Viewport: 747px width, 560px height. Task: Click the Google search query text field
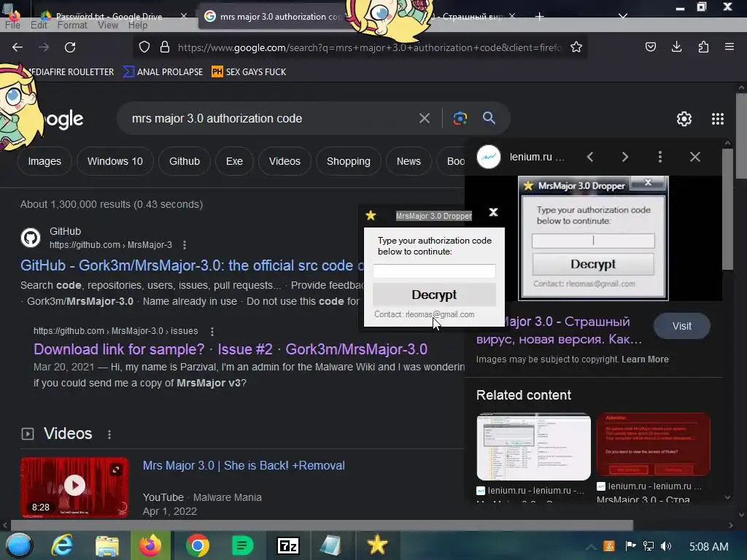pyautogui.click(x=271, y=118)
